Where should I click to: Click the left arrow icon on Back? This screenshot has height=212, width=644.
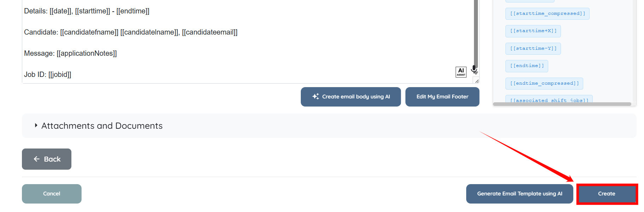36,159
